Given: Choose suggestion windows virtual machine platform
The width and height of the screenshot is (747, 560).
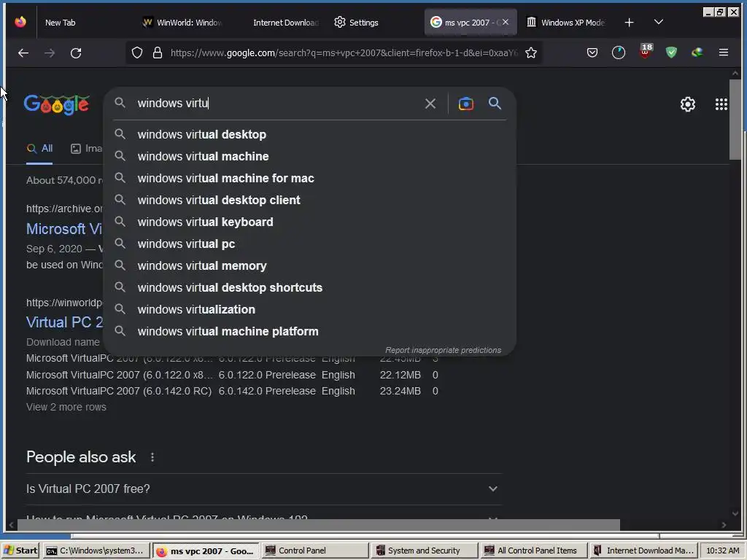Looking at the screenshot, I should pos(309,332).
